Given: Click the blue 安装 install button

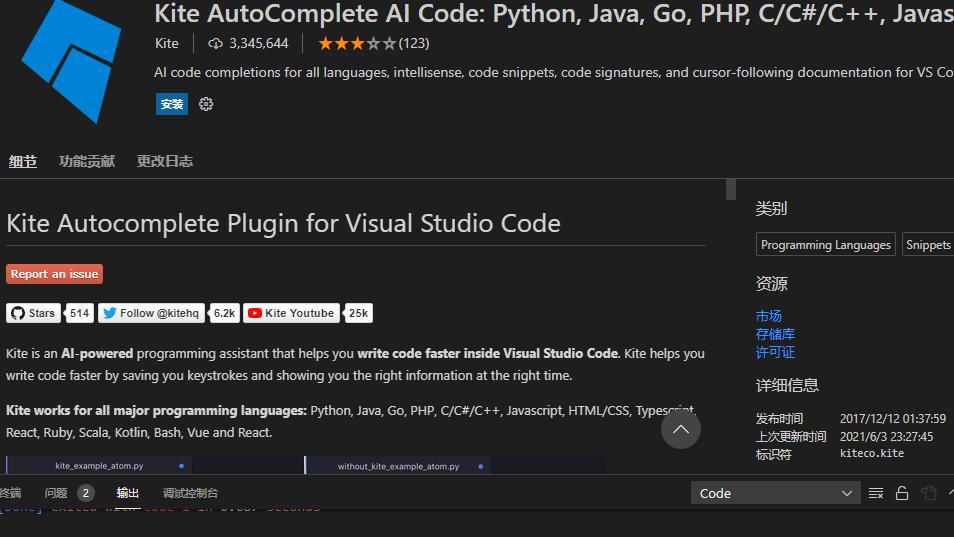Looking at the screenshot, I should coord(172,104).
